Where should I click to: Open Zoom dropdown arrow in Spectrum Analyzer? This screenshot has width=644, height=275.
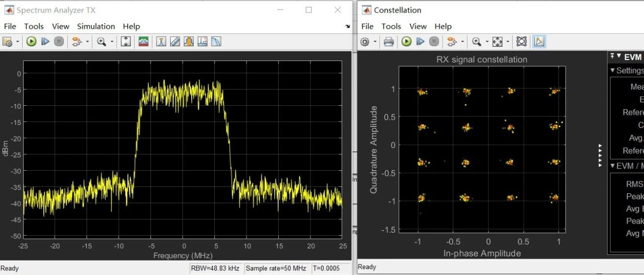112,42
